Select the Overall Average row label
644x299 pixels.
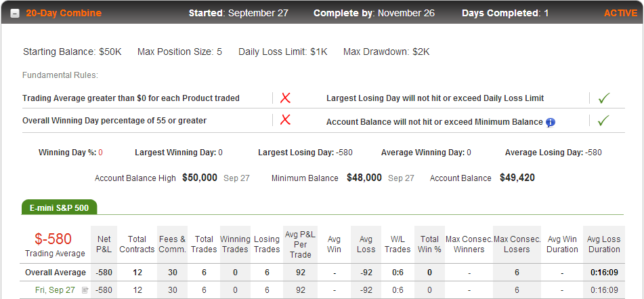(x=56, y=273)
